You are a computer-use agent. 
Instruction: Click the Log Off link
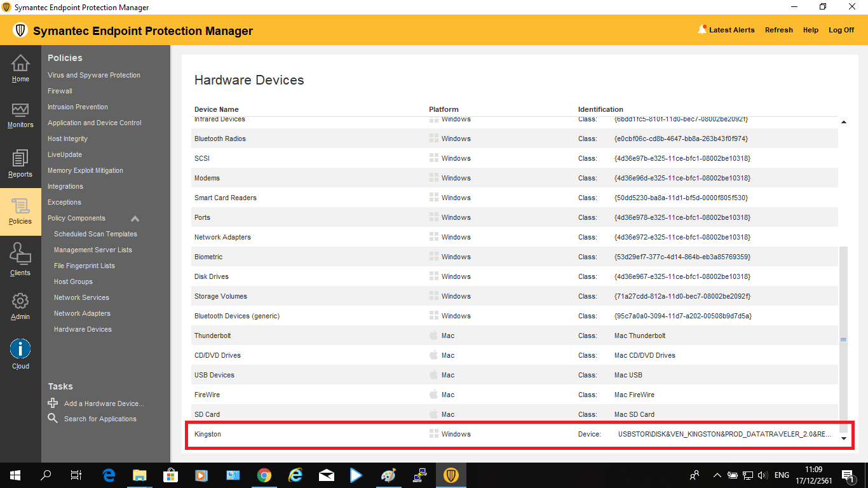(841, 30)
